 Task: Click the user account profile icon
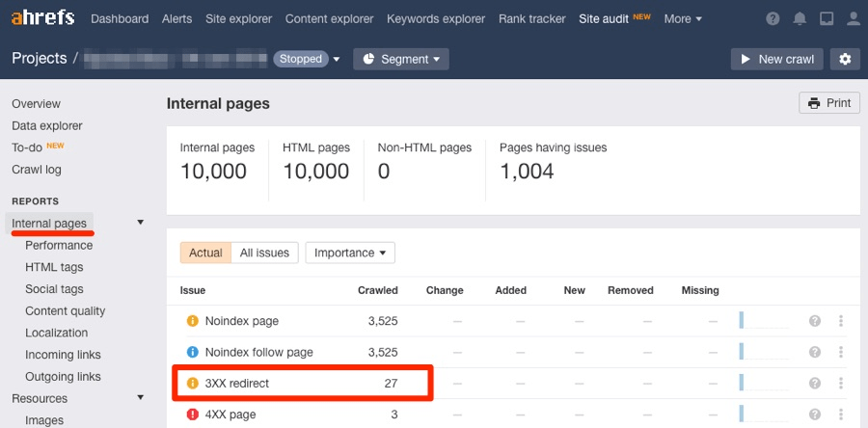click(852, 19)
